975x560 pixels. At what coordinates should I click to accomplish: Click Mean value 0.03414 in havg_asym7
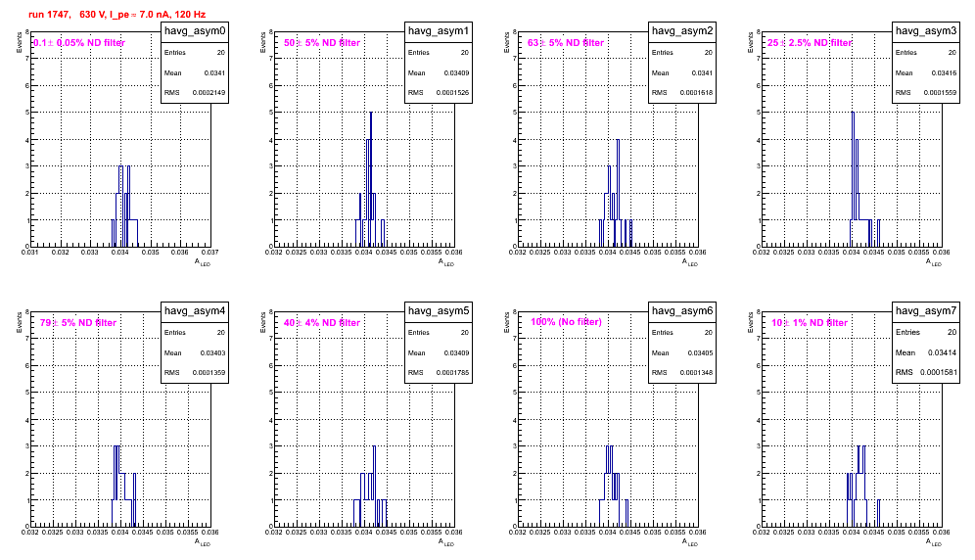(942, 352)
